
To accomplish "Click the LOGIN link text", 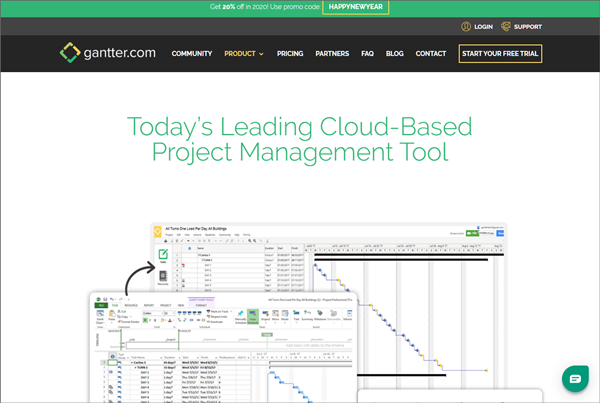I will pos(484,27).
